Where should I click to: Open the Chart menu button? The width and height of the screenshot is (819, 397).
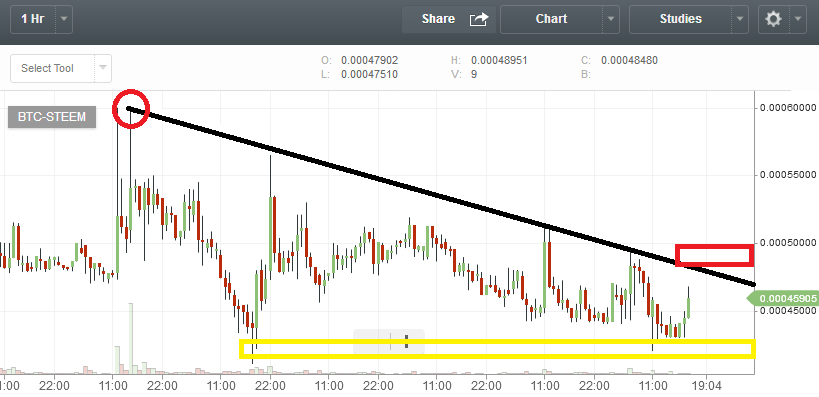pos(551,19)
